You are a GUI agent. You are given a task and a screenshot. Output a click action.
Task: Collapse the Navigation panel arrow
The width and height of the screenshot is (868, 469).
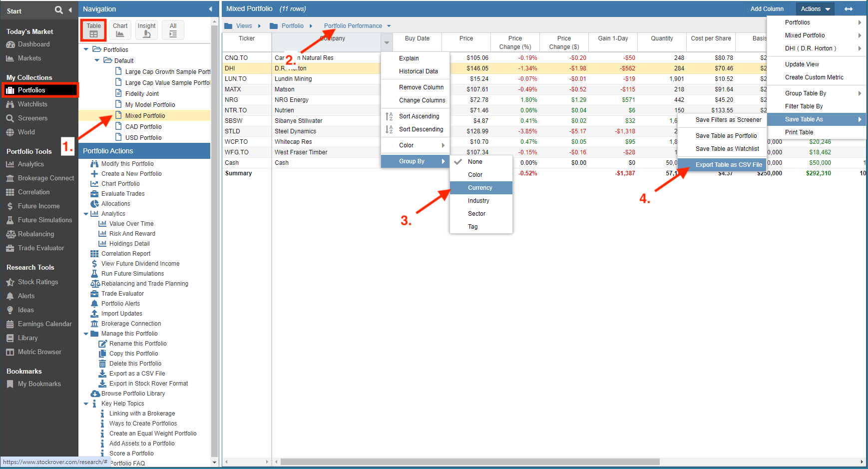pos(210,9)
